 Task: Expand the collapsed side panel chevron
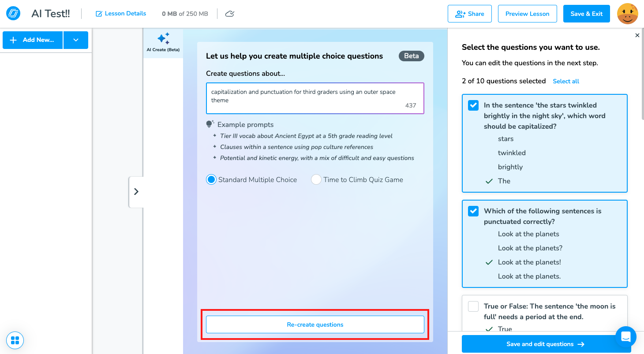coord(136,192)
